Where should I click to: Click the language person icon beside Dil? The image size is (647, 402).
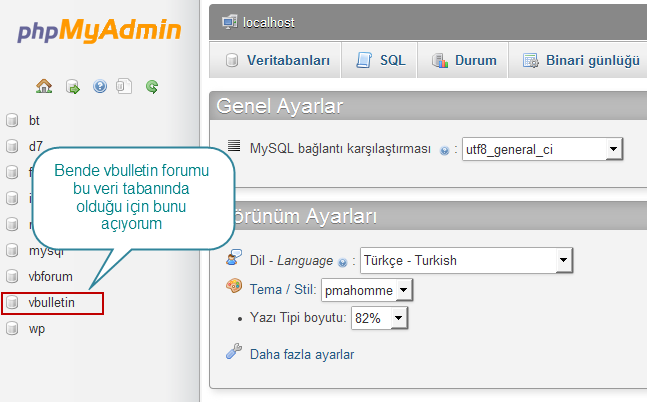click(234, 257)
